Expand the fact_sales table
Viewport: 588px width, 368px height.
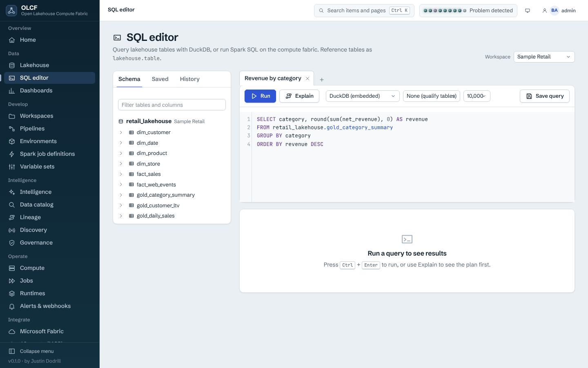[x=121, y=174]
